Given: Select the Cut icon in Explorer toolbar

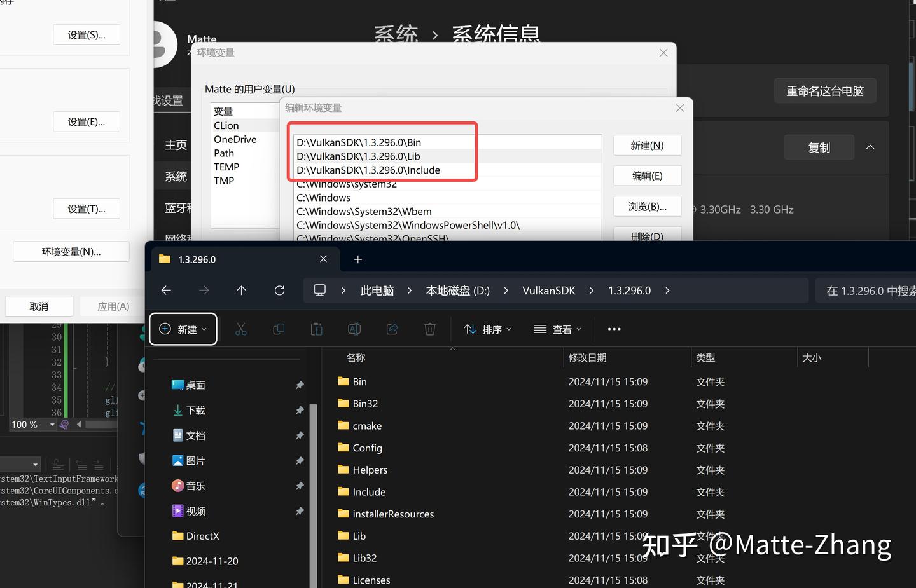Looking at the screenshot, I should pos(240,329).
